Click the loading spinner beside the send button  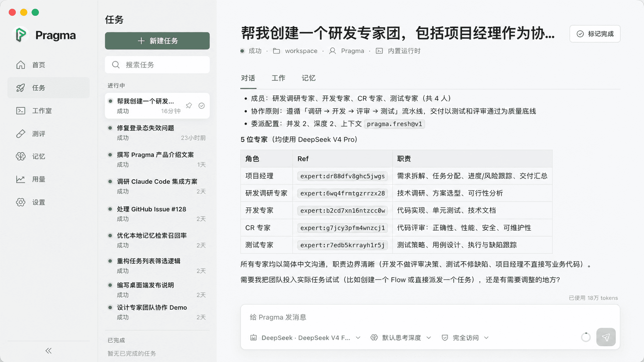pos(586,337)
